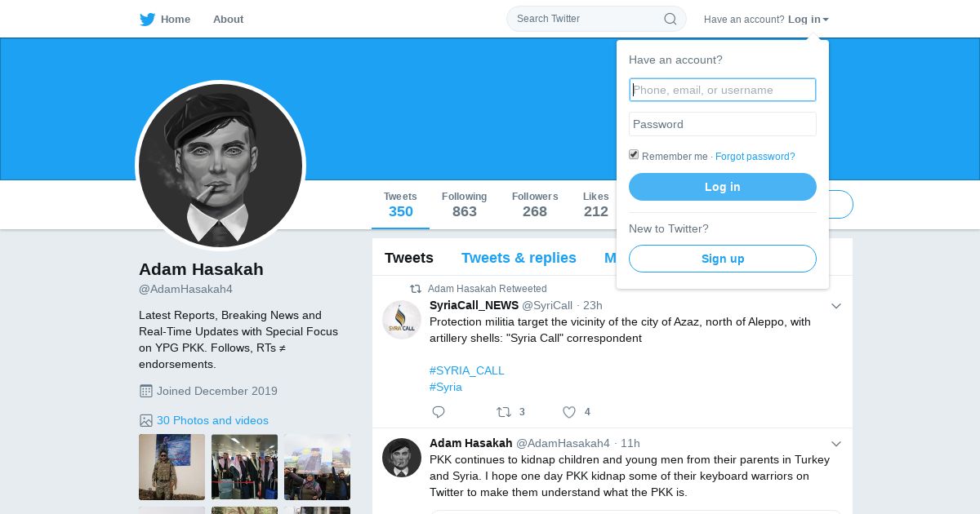The image size is (980, 514).
Task: Click reply icon on SyriaCall tweet
Action: 439,412
